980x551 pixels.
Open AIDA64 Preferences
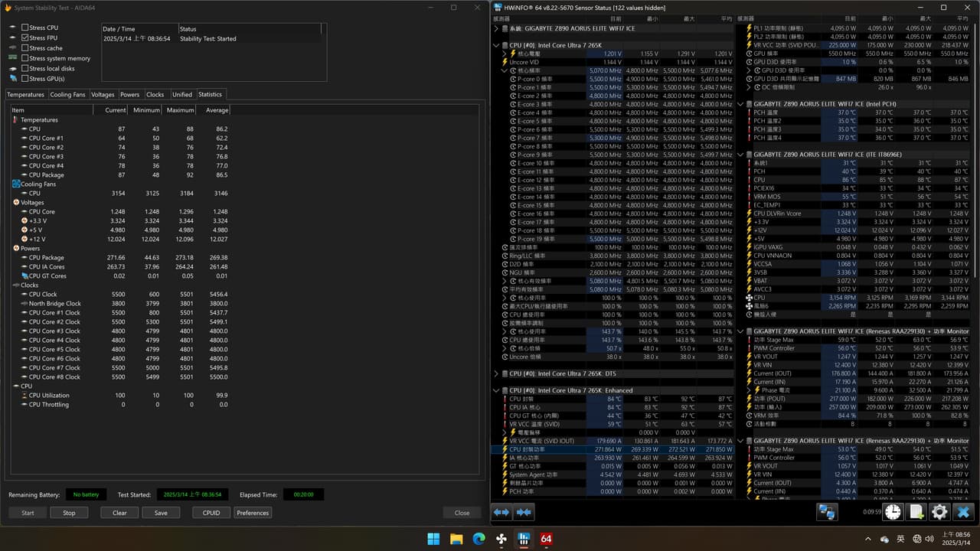[x=253, y=513]
